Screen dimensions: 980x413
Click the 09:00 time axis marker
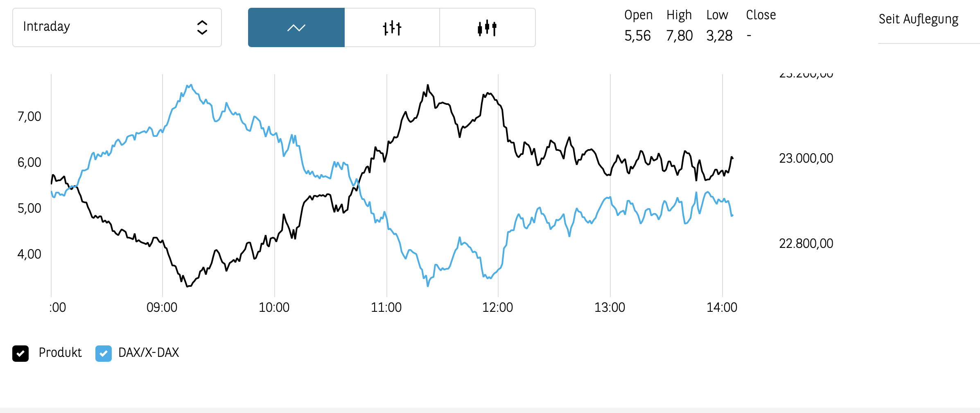pyautogui.click(x=162, y=307)
